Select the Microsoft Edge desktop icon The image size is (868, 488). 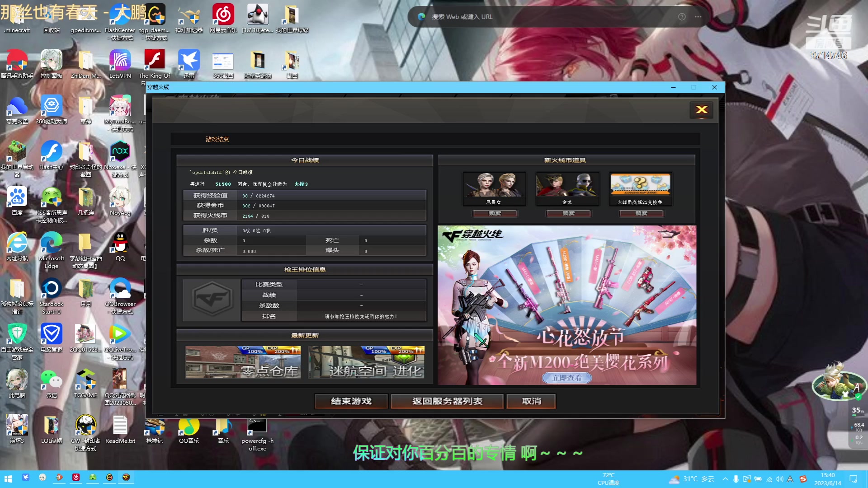point(52,251)
